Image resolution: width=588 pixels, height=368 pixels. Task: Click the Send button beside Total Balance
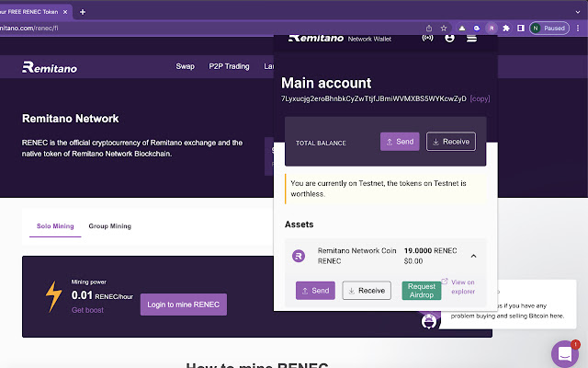pos(400,142)
